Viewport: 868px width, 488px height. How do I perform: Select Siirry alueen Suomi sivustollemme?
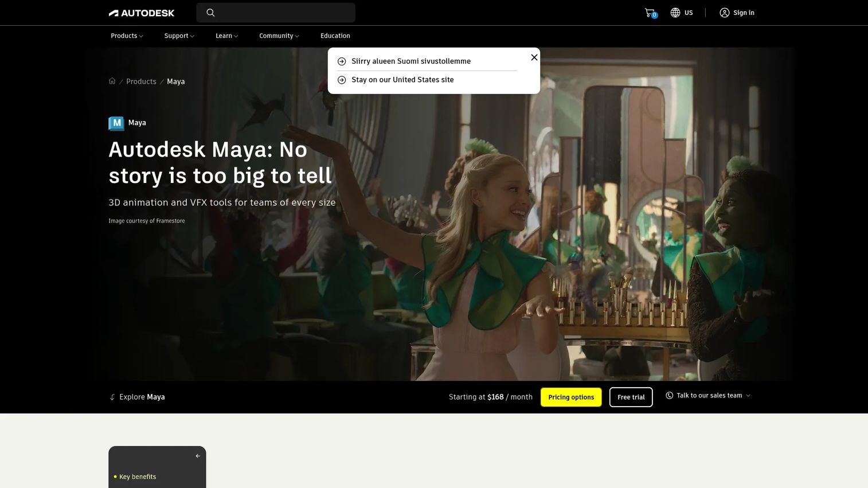pyautogui.click(x=411, y=61)
